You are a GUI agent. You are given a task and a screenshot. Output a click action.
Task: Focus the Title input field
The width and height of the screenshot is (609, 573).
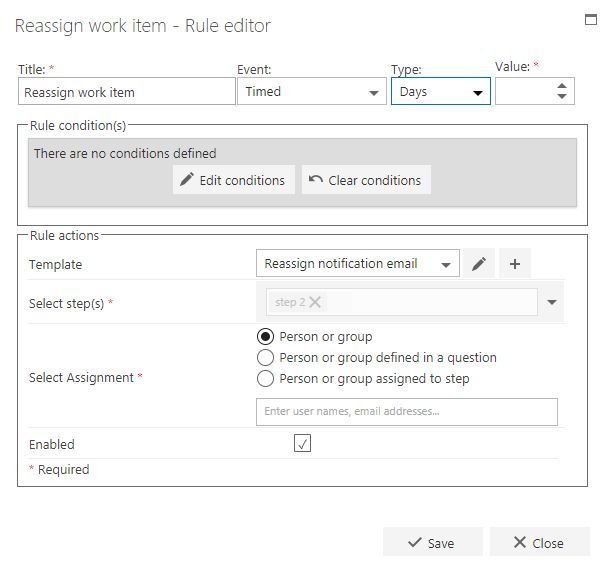click(127, 91)
